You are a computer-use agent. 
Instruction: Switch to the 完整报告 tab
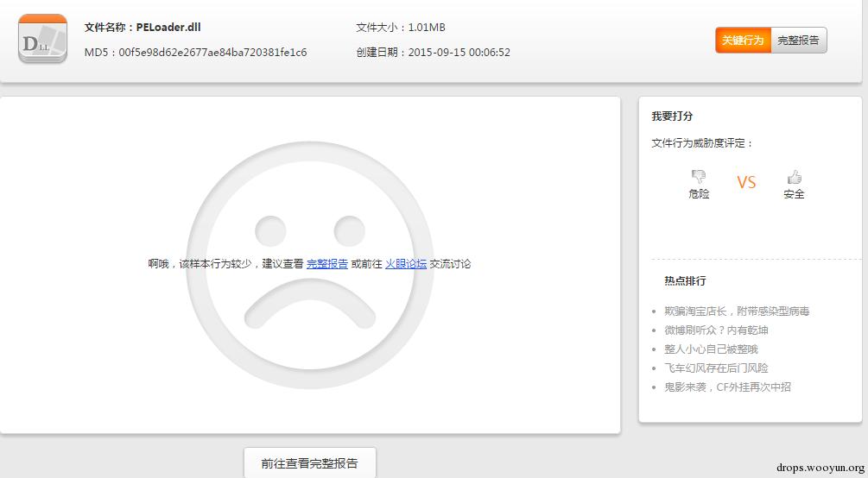798,41
